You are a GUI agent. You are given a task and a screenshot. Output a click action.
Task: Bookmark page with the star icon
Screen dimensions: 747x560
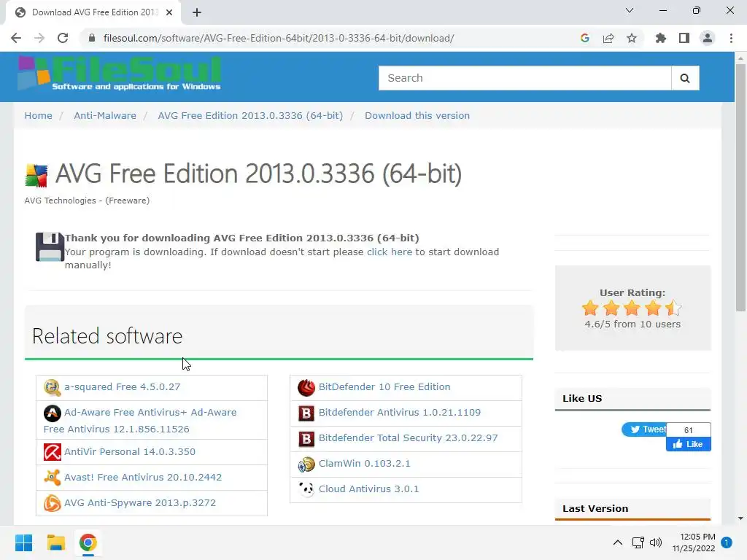[632, 38]
